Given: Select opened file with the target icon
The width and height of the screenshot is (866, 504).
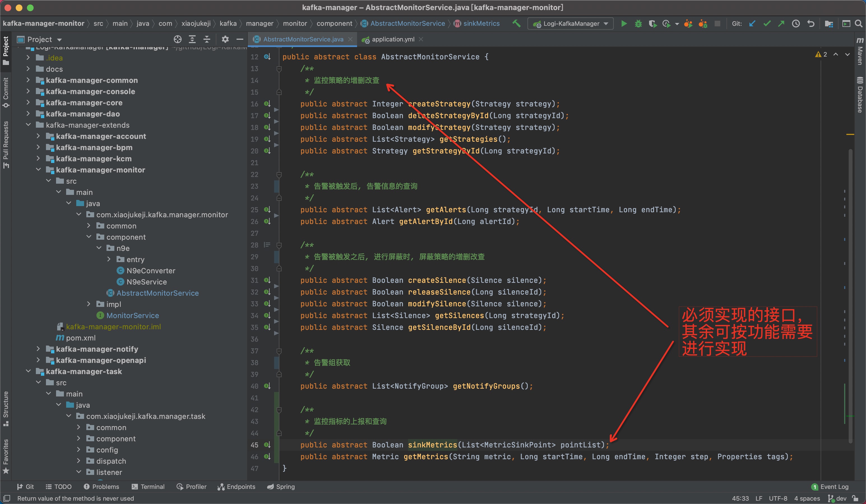Looking at the screenshot, I should pos(178,39).
